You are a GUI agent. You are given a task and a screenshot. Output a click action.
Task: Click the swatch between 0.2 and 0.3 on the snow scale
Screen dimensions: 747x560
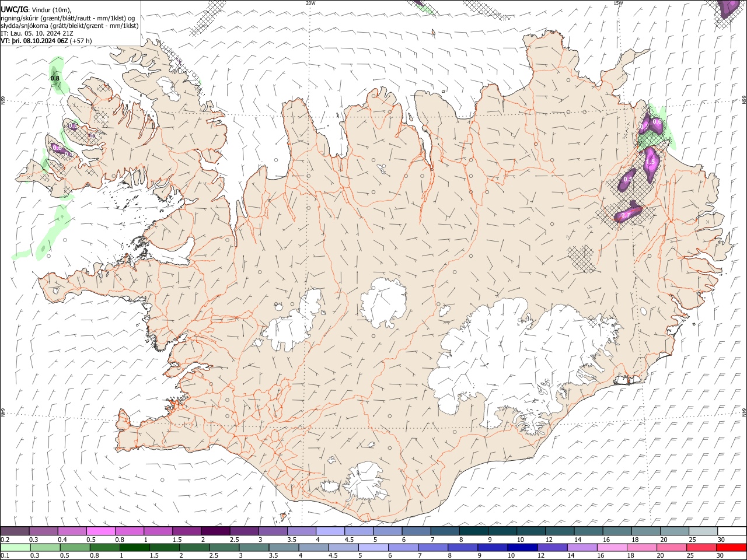pyautogui.click(x=15, y=531)
